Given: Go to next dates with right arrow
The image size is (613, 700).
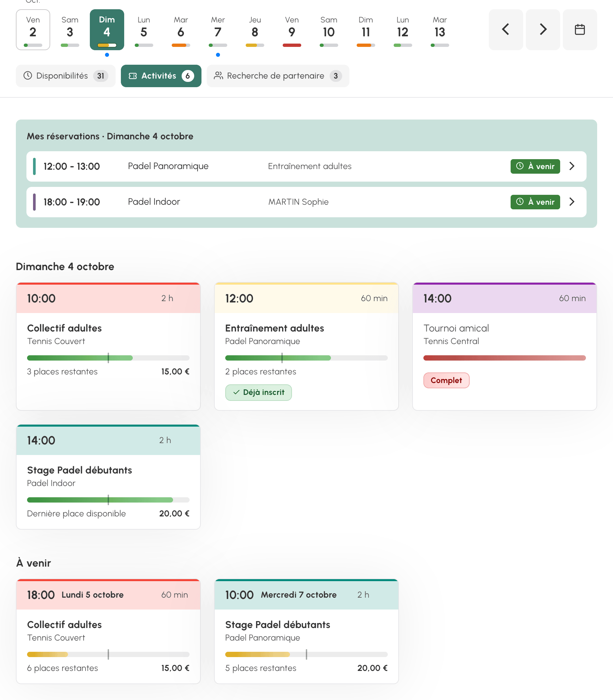Looking at the screenshot, I should [543, 30].
